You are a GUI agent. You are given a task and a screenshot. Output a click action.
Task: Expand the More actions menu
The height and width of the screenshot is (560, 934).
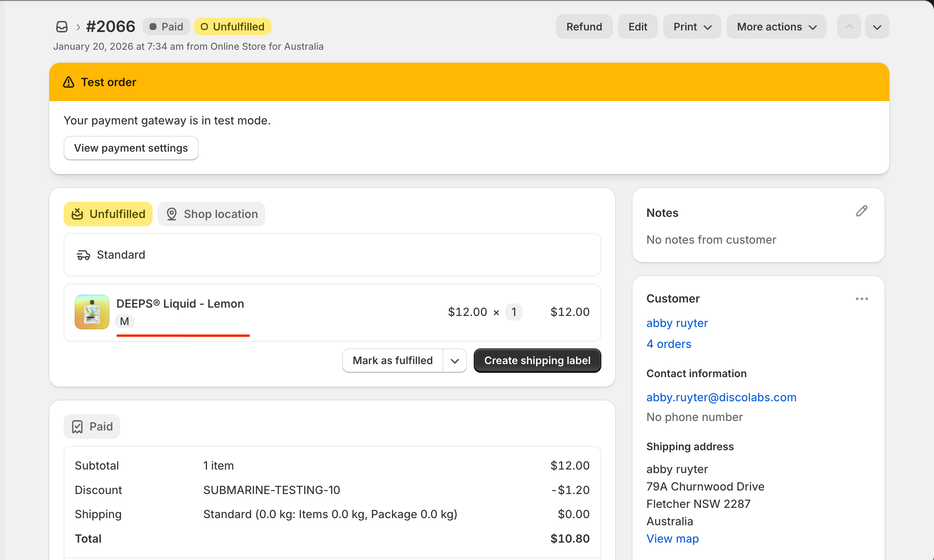776,27
